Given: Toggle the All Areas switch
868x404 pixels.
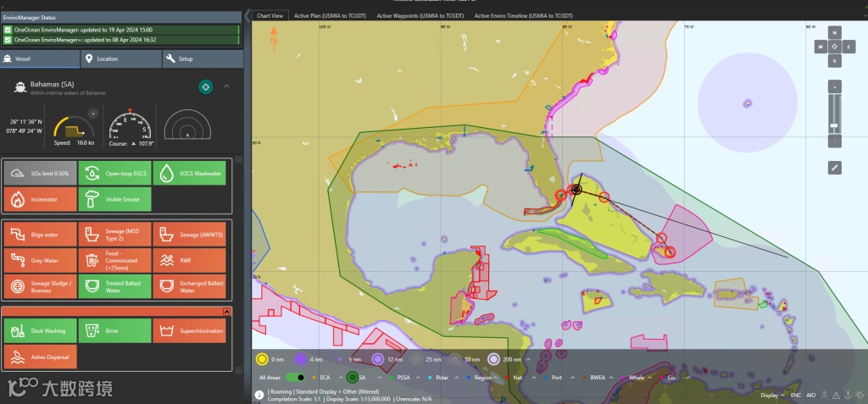Looking at the screenshot, I should click(x=295, y=377).
